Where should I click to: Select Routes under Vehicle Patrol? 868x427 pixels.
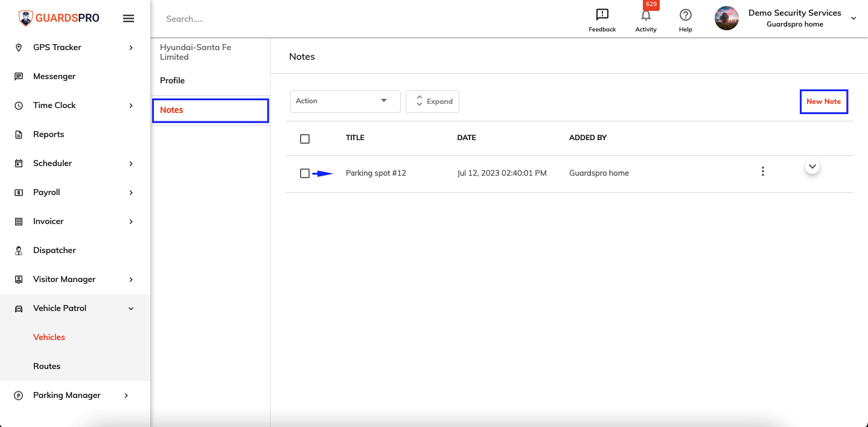tap(46, 366)
